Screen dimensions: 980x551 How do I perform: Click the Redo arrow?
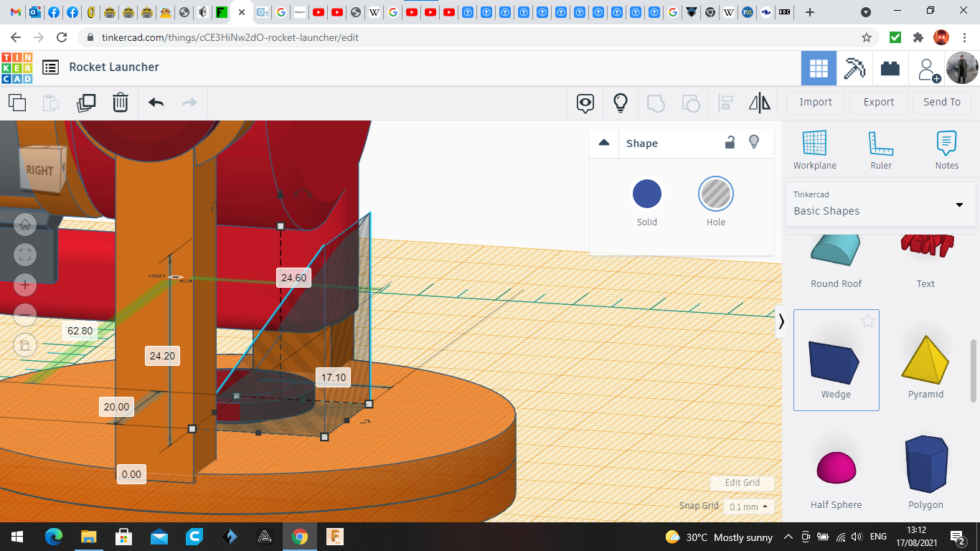pyautogui.click(x=189, y=103)
